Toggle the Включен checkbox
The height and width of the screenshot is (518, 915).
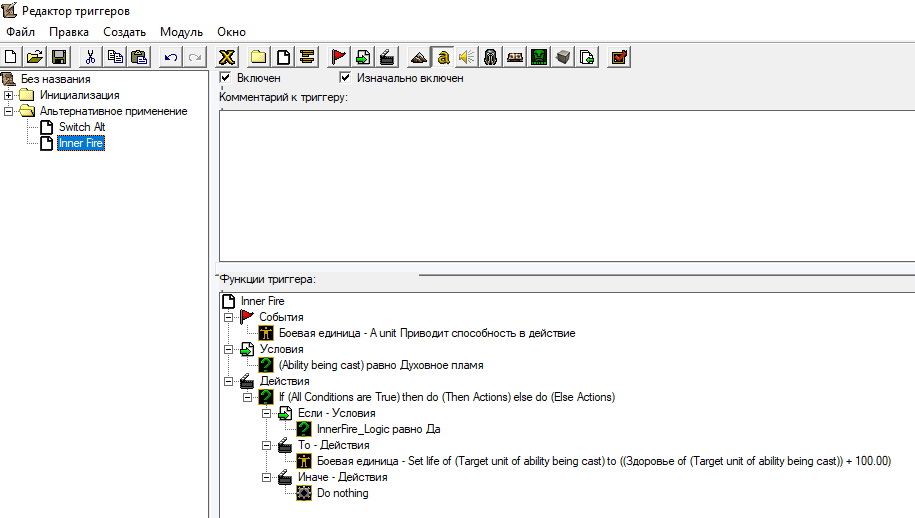coord(225,77)
